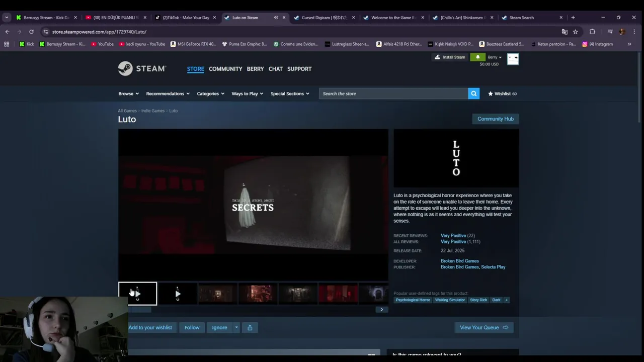Expand the Special Sections dropdown
The image size is (644, 362).
click(x=290, y=94)
